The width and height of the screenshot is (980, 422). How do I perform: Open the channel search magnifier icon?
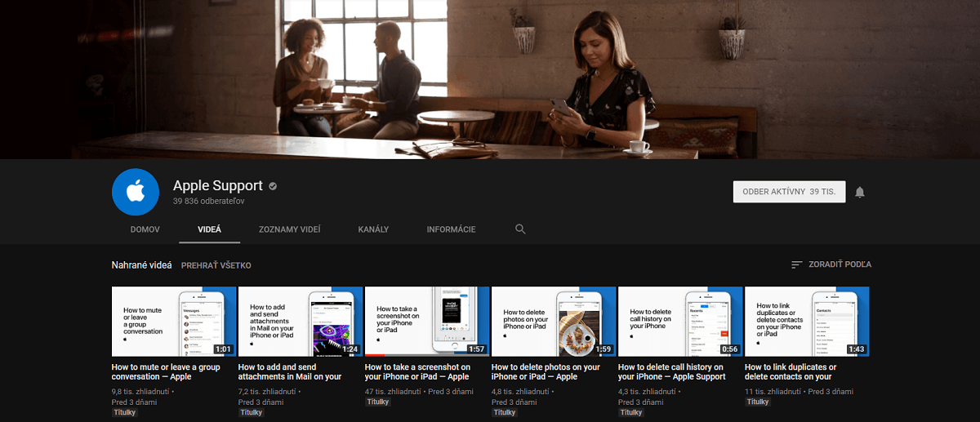coord(520,229)
